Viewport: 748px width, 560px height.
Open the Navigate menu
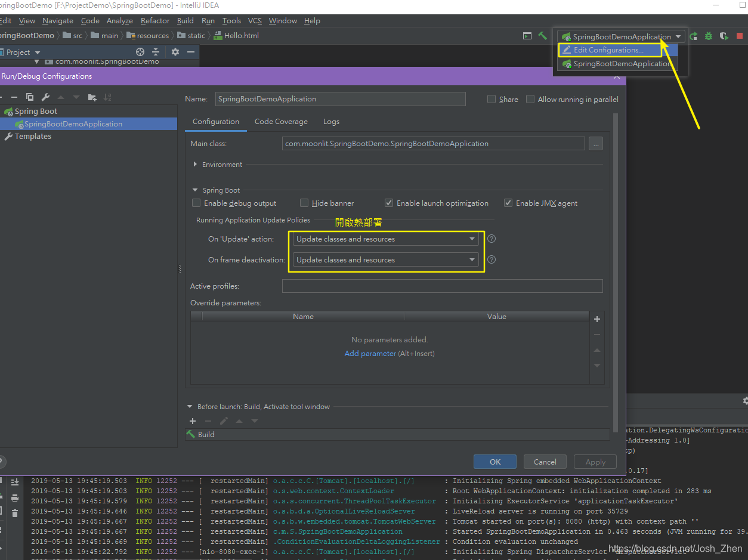click(x=58, y=21)
